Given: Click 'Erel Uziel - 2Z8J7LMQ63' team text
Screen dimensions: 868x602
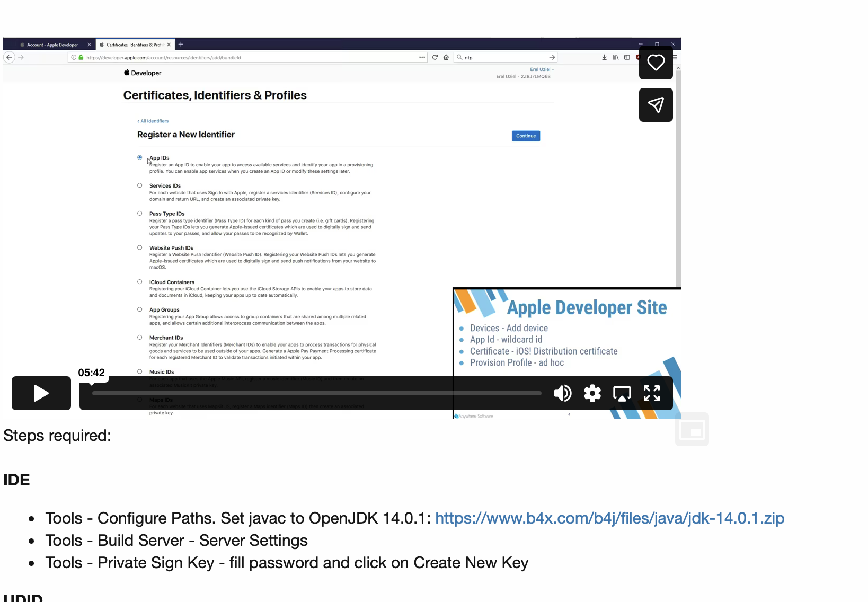Looking at the screenshot, I should [x=523, y=76].
